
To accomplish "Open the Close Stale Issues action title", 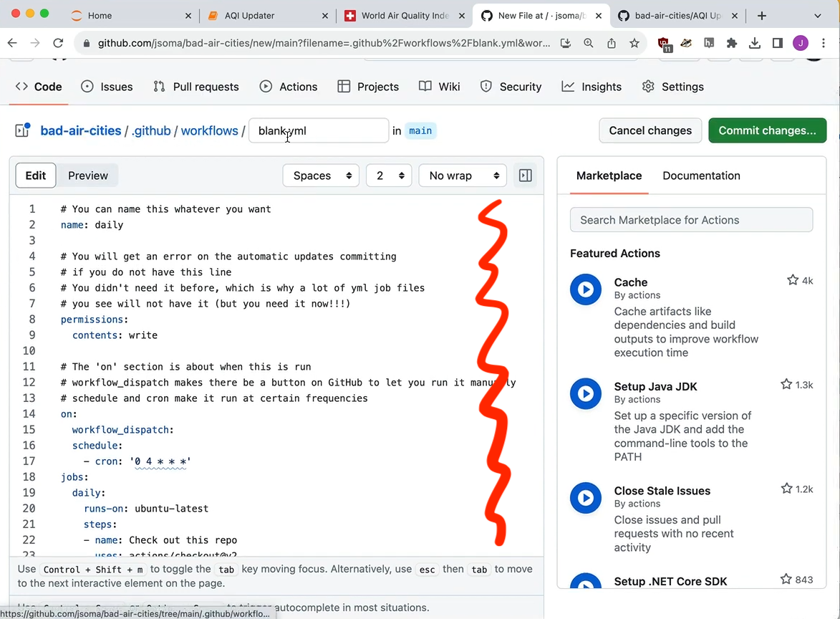I will (x=662, y=491).
